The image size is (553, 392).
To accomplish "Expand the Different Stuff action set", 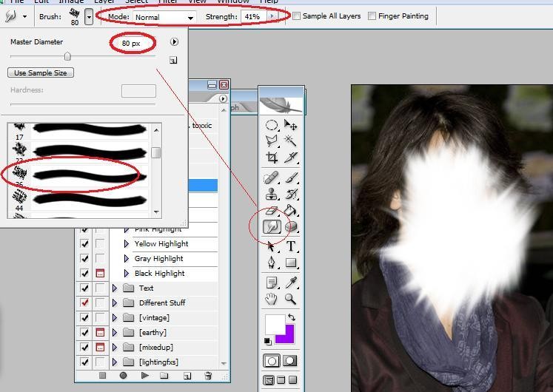I will click(114, 303).
